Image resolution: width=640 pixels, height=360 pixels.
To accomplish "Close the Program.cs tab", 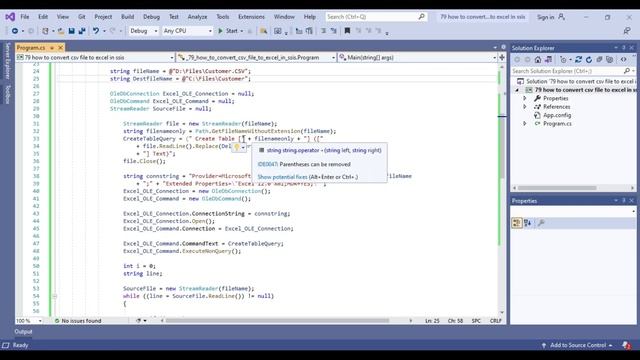I will point(61,48).
